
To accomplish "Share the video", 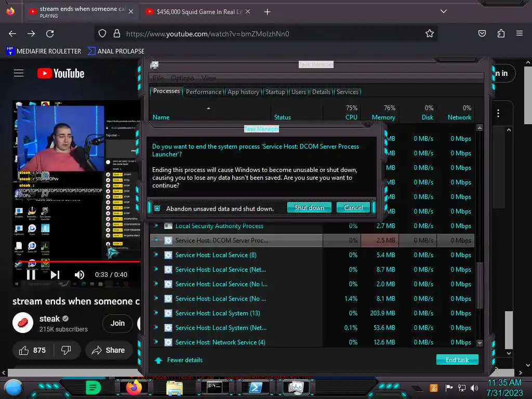I will 109,350.
